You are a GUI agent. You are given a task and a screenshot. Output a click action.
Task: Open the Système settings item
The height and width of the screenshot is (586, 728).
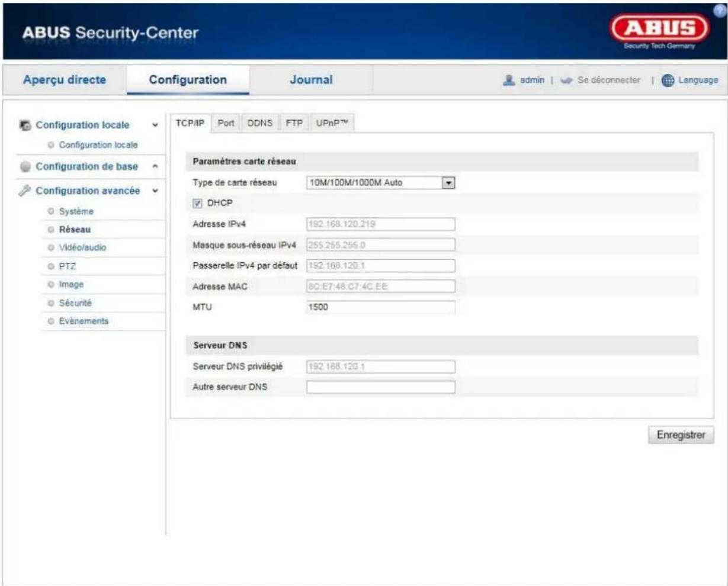click(76, 211)
